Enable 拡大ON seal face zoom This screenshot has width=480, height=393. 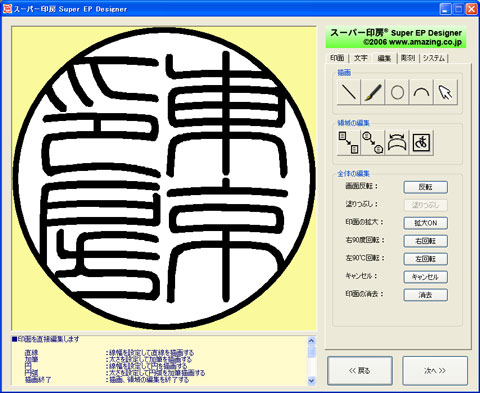pos(425,223)
